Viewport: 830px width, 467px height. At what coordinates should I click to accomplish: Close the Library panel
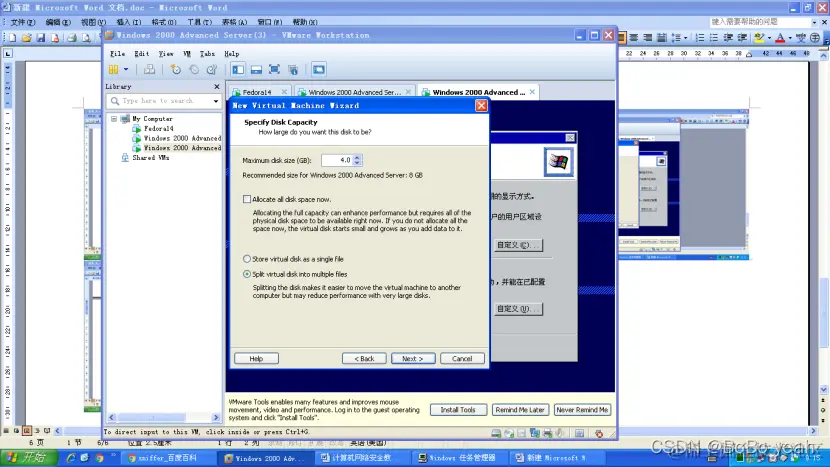pos(216,86)
